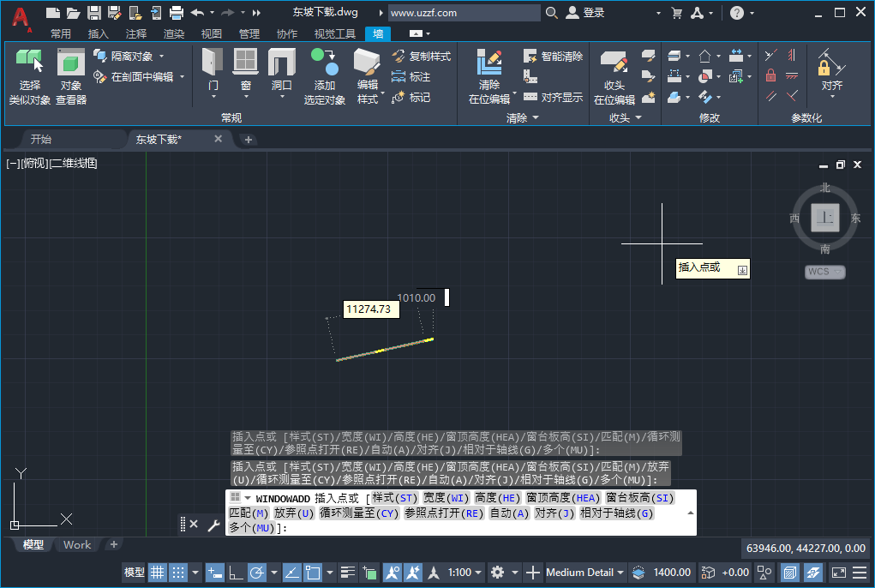Open the 常用 ribbon tab
Viewport: 875px width, 588px height.
pos(60,34)
